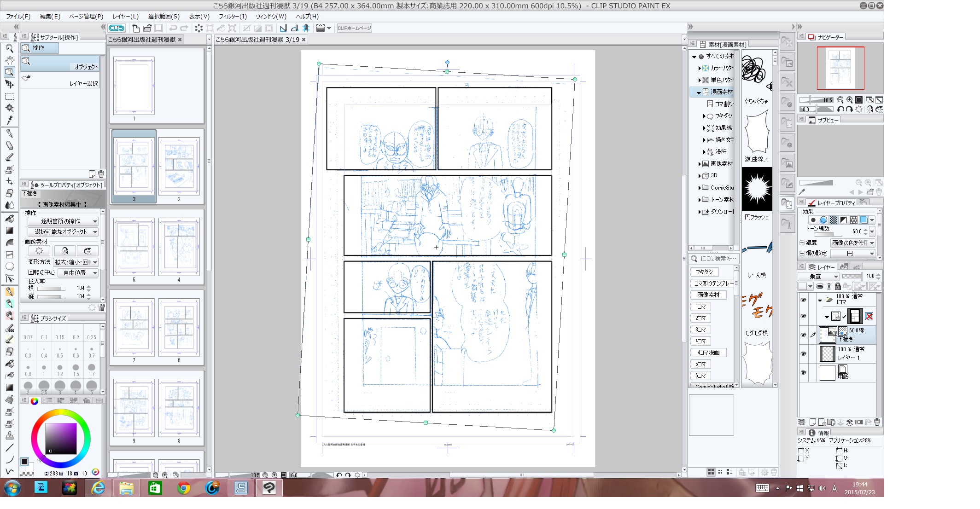Viewport: 980px width, 509px height.
Task: Open the 乗算 blend mode dropdown
Action: tap(818, 276)
